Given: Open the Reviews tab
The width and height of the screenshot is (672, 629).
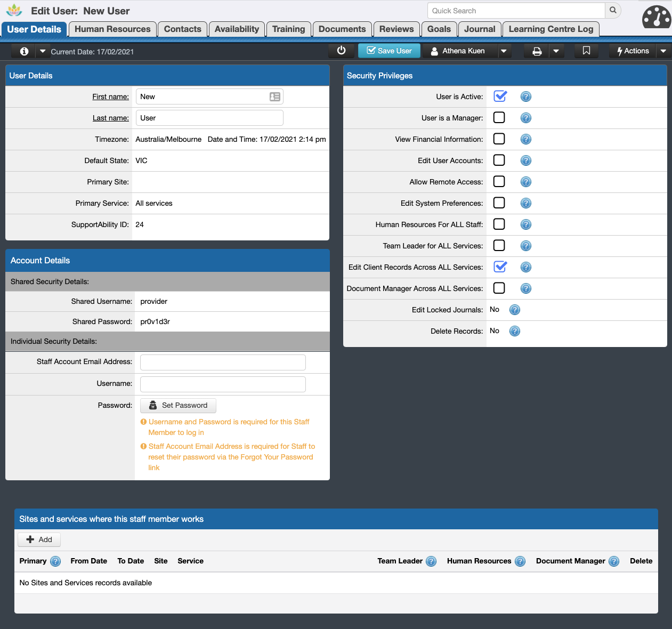Looking at the screenshot, I should (396, 29).
